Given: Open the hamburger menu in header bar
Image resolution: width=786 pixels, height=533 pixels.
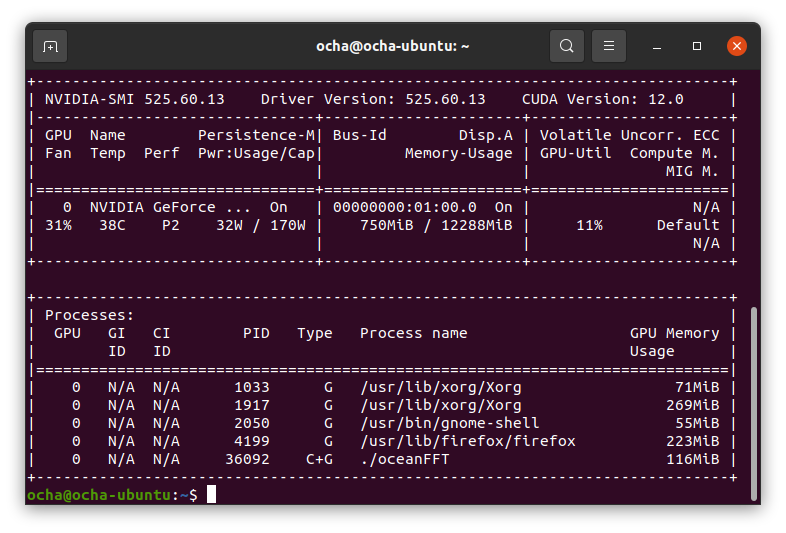Looking at the screenshot, I should [x=609, y=46].
